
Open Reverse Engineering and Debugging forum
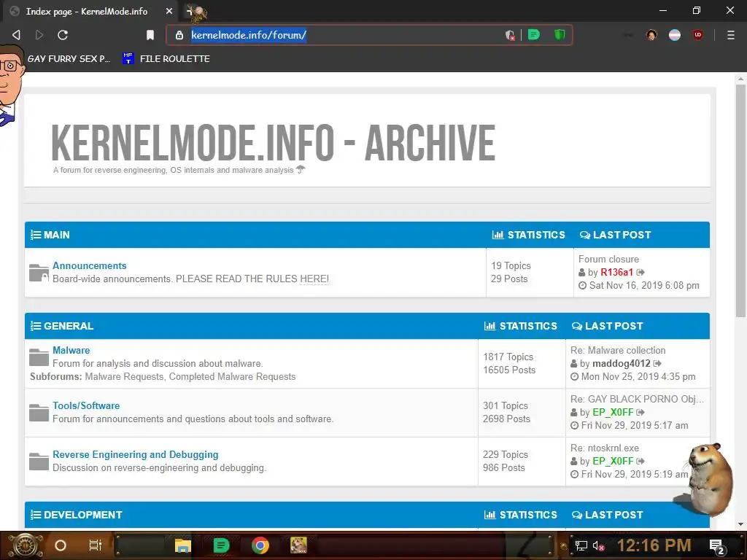click(135, 454)
